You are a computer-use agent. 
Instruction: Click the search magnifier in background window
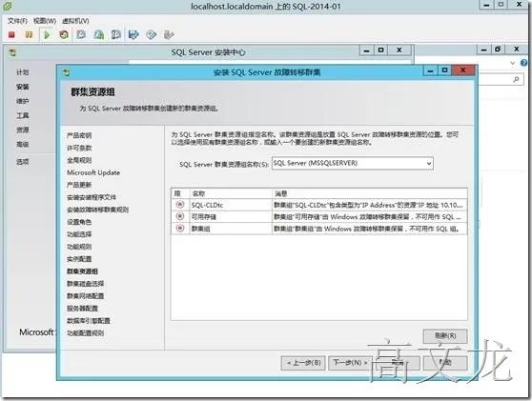tap(516, 79)
